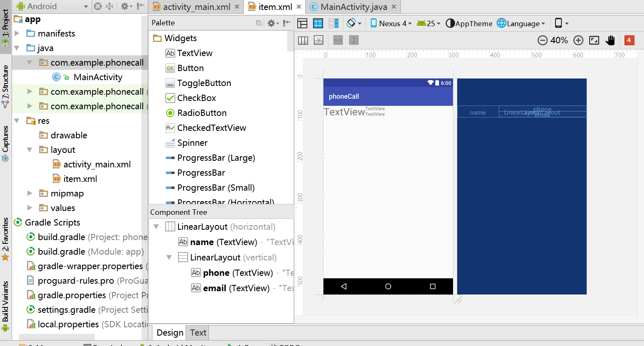Open screen orientation dropdown
This screenshot has height=346, width=644.
click(354, 23)
